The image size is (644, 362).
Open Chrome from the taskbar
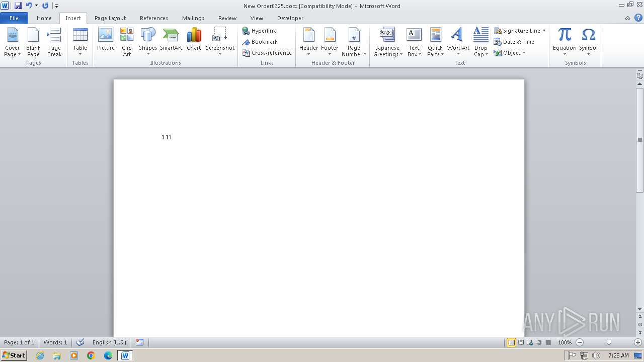coord(91,355)
